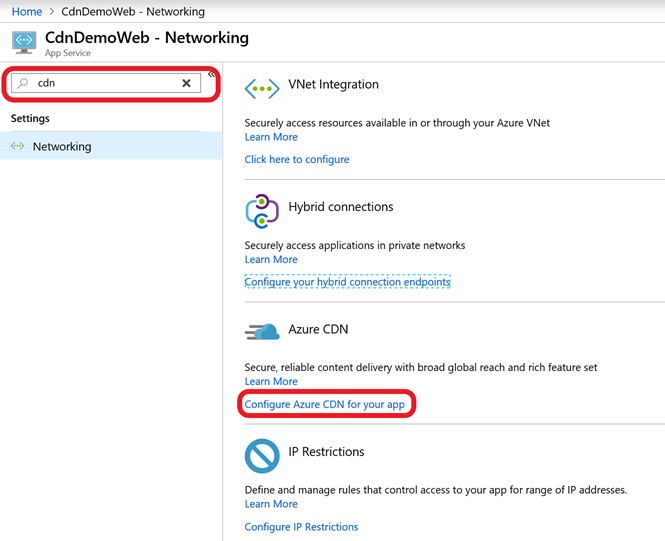Click 'Securely access resources available' description
The width and height of the screenshot is (665, 541).
pyautogui.click(x=397, y=123)
